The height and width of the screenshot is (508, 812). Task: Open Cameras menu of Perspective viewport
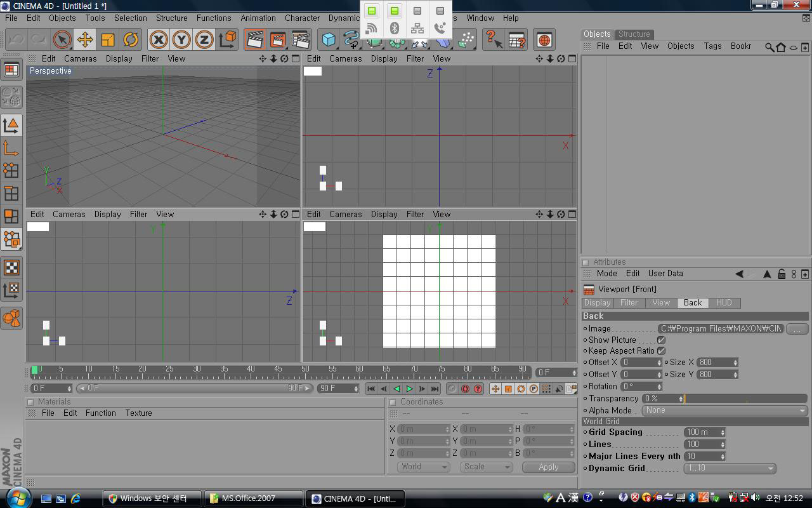81,58
